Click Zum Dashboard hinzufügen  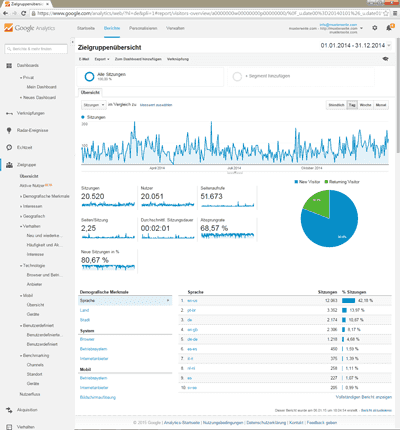[138, 59]
